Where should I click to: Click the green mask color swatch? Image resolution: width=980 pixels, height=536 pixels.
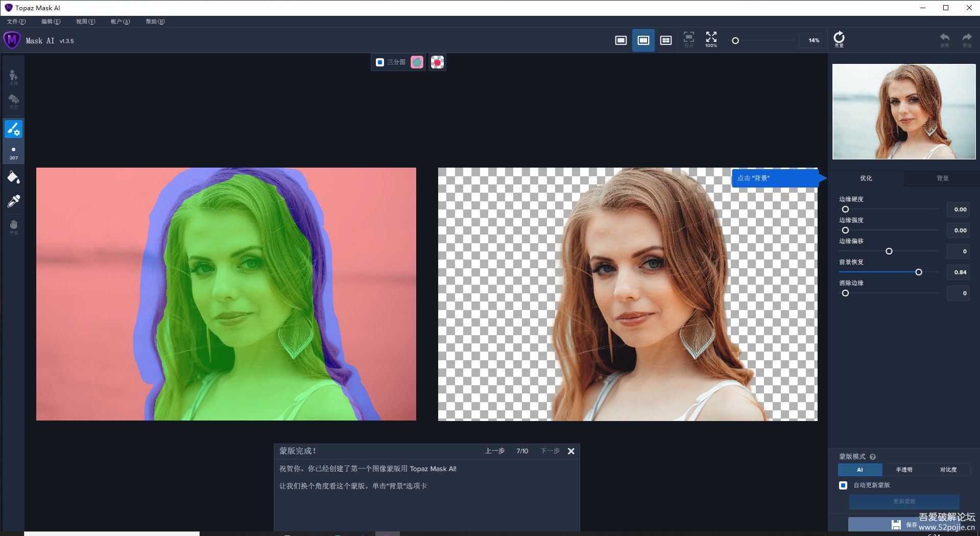point(418,62)
